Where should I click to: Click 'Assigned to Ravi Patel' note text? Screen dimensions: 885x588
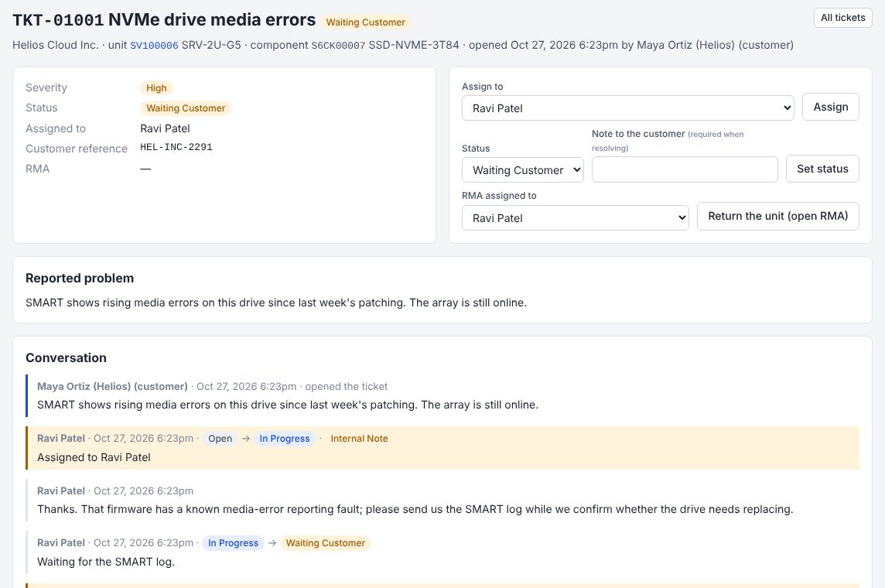pyautogui.click(x=94, y=458)
